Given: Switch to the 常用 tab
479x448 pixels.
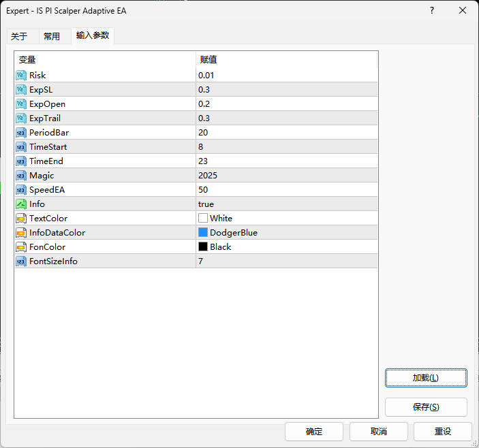Looking at the screenshot, I should (52, 37).
